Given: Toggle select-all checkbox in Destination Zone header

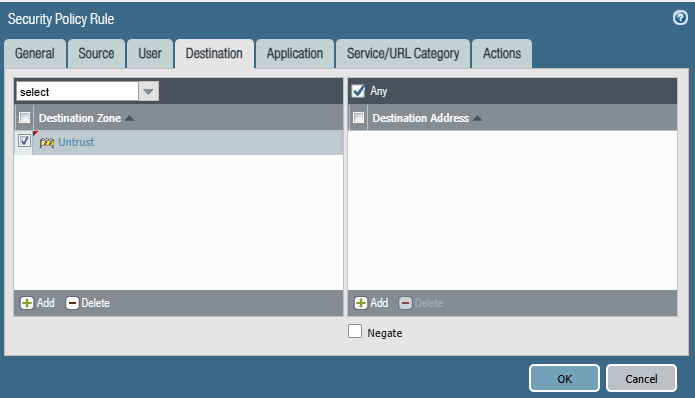Looking at the screenshot, I should [x=24, y=117].
